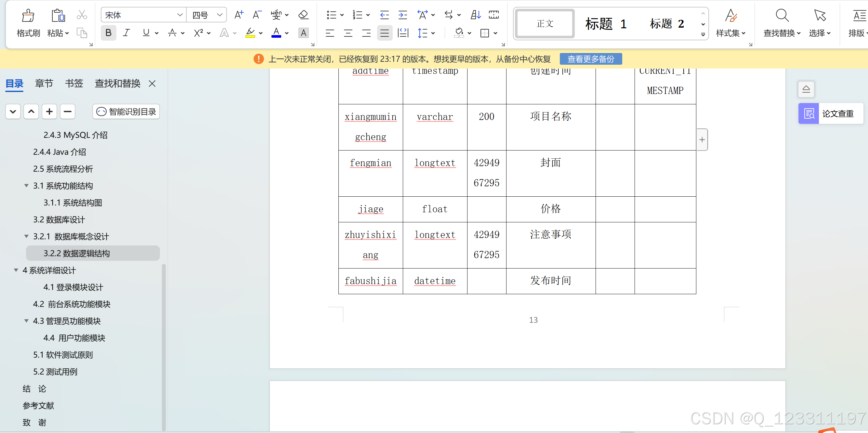The image size is (868, 433).
Task: Click the collapse side panel arrow icon
Action: pos(806,89)
